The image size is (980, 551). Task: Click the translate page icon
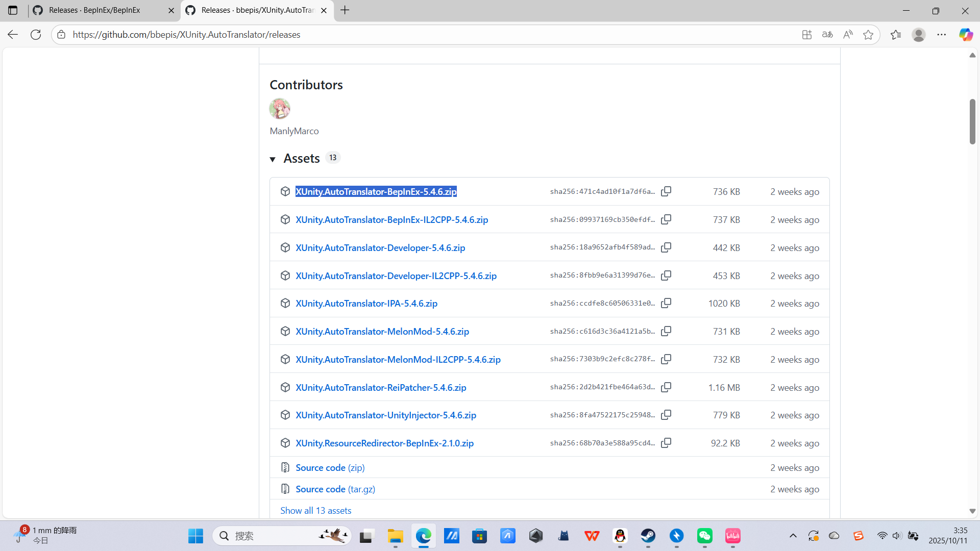(827, 35)
